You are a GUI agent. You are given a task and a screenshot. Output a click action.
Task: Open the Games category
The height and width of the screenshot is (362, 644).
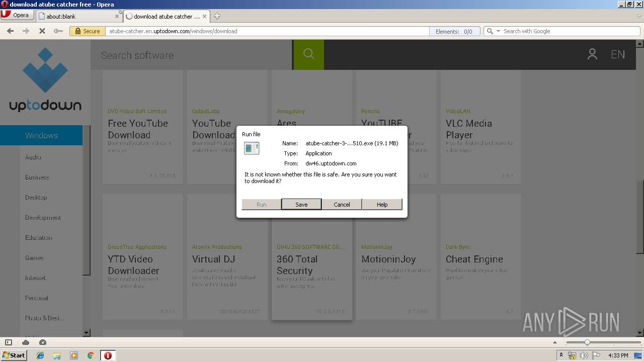(34, 258)
